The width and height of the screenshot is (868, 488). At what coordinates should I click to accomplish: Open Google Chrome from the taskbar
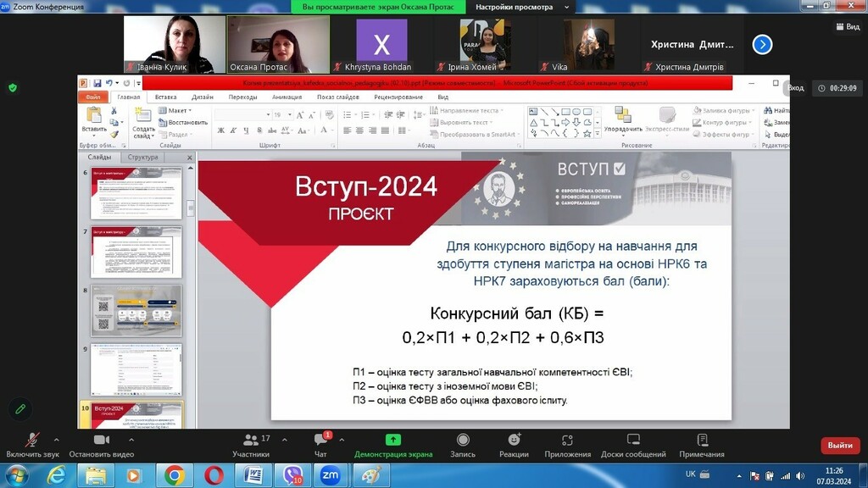(x=175, y=475)
